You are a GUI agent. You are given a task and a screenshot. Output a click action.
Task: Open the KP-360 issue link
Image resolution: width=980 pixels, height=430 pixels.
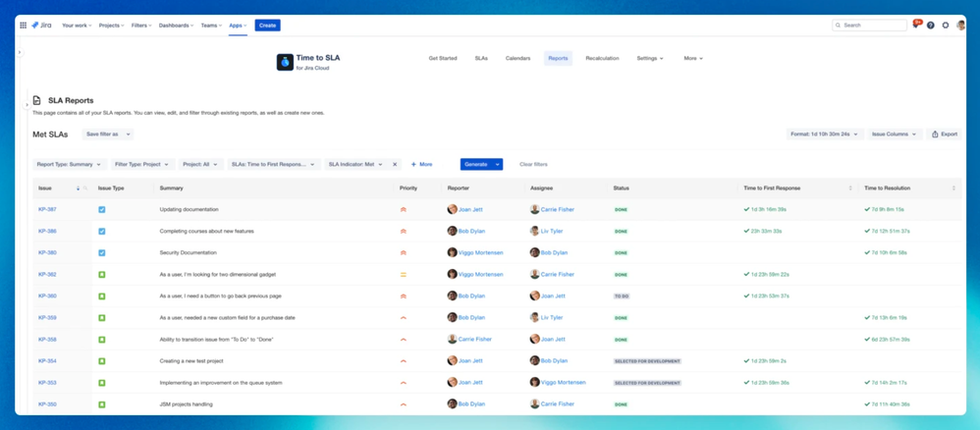tap(47, 296)
